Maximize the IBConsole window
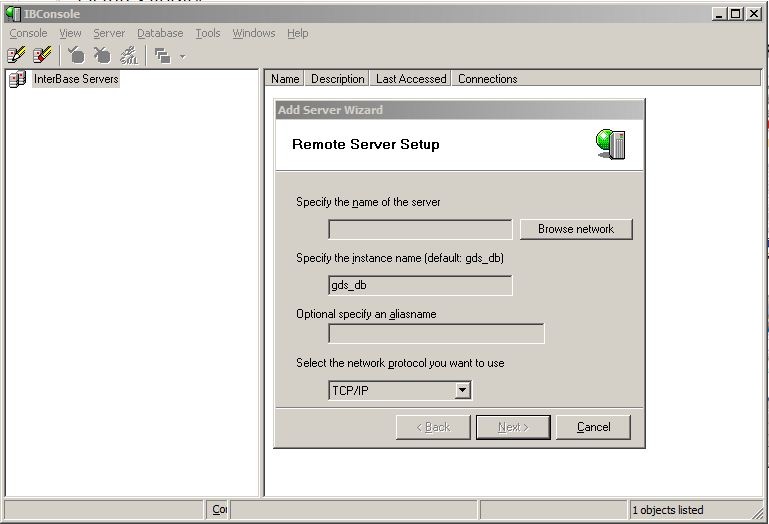This screenshot has width=769, height=524. click(x=736, y=14)
